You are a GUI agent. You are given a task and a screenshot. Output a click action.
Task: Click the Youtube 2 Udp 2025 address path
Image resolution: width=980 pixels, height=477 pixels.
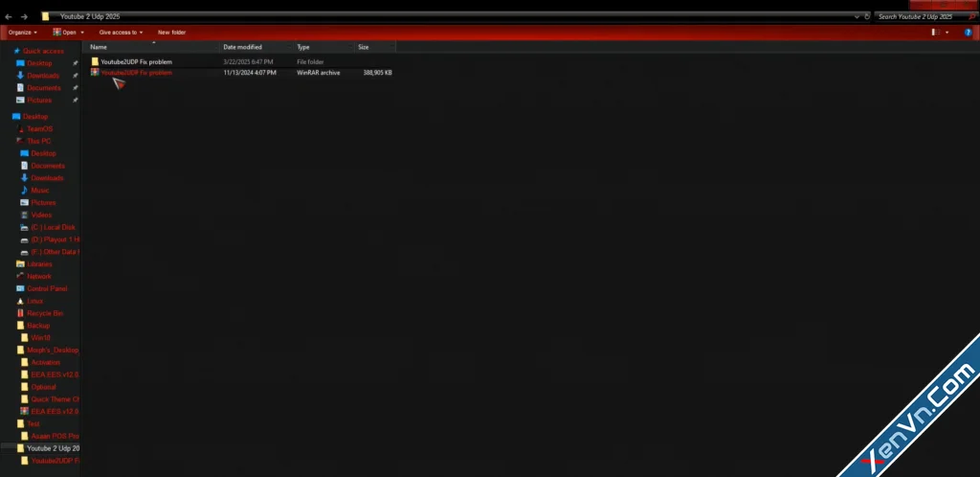90,17
